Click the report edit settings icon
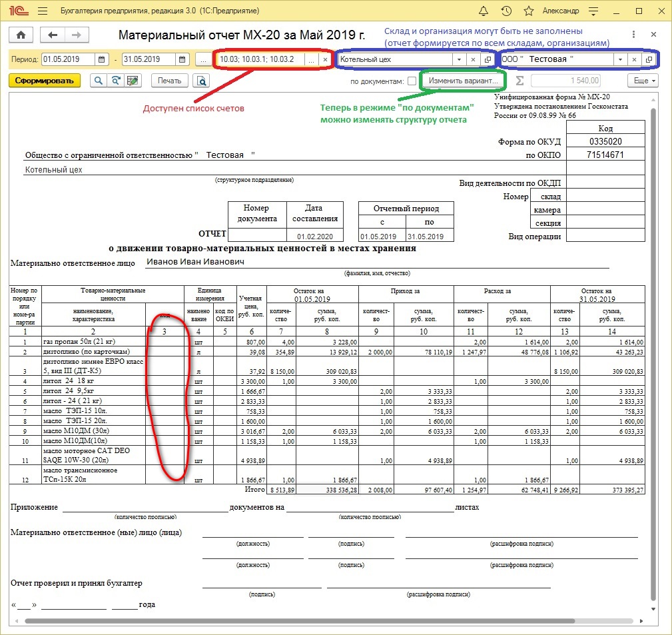Screen dimensions: 672x635 133,81
